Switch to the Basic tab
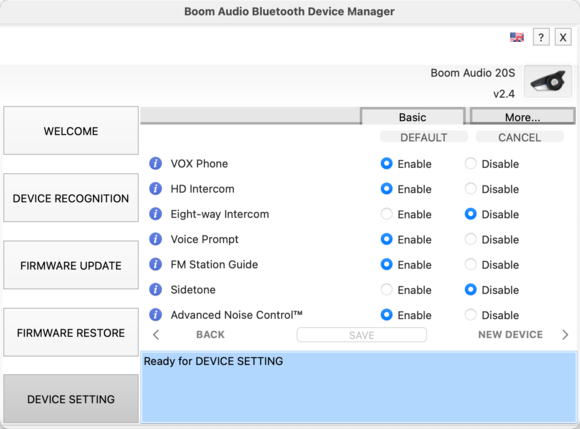 (x=412, y=117)
